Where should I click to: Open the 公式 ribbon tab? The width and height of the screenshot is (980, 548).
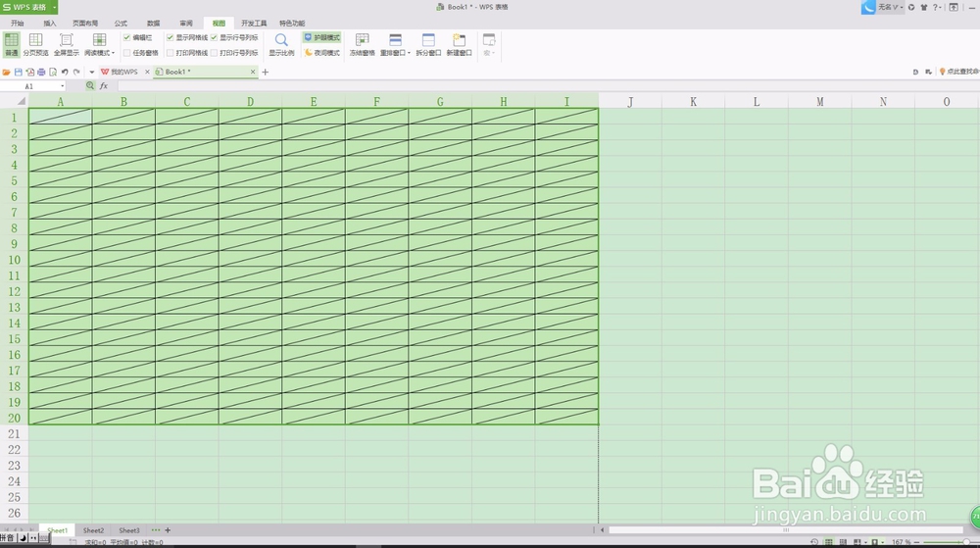point(121,24)
